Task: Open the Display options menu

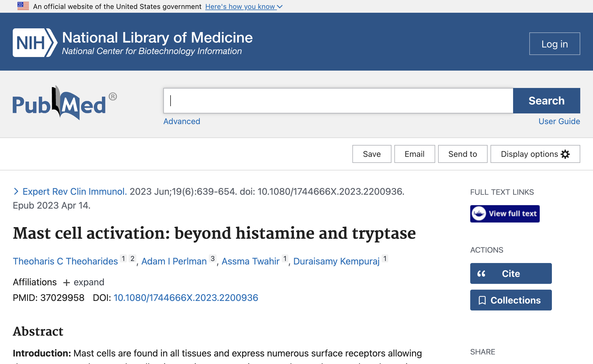Action: pos(535,154)
